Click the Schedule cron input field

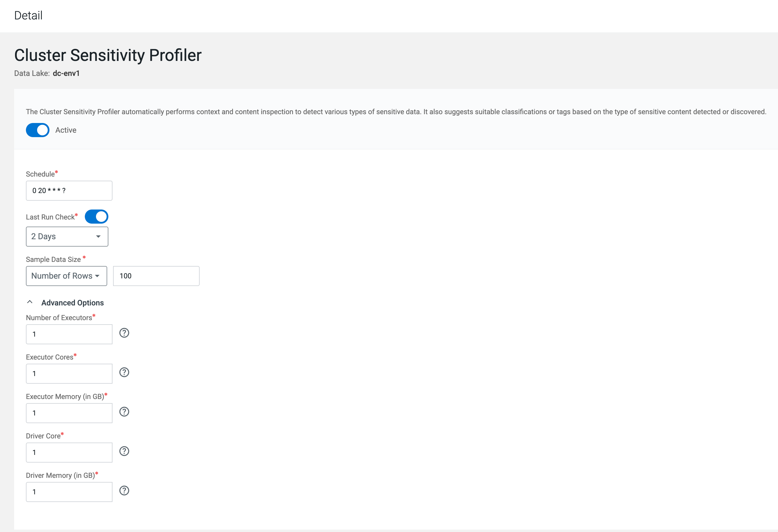69,191
